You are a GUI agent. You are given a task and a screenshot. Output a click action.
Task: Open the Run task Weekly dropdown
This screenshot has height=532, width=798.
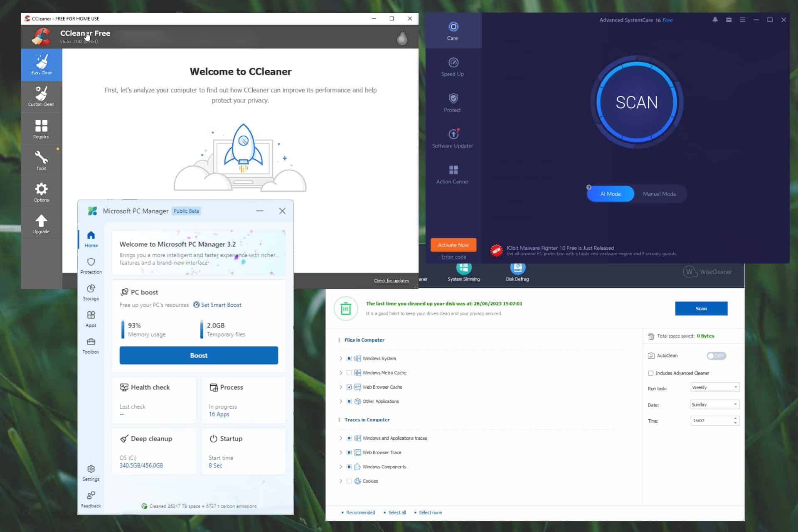click(715, 387)
